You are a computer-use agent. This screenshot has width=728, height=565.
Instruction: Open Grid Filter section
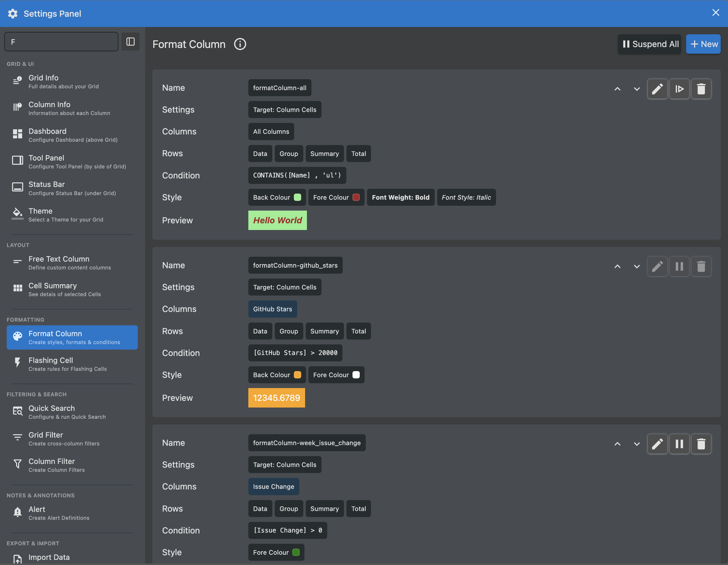[72, 439]
